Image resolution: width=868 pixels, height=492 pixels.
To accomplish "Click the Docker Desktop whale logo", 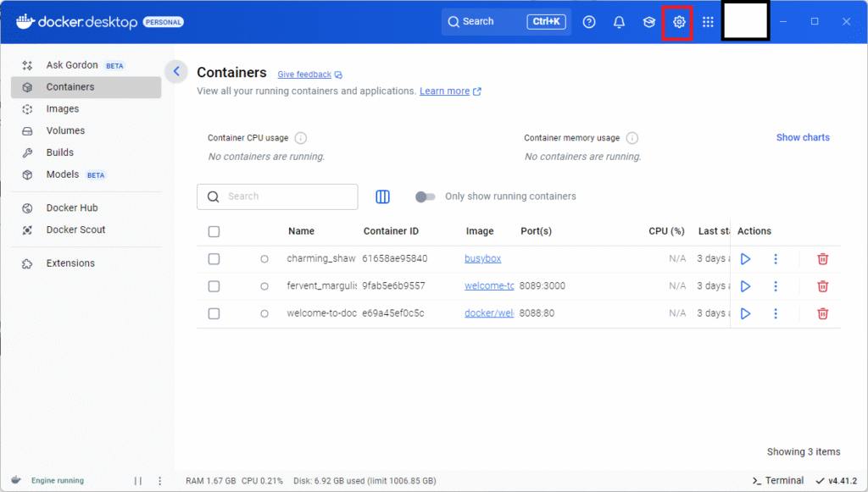I will (25, 21).
